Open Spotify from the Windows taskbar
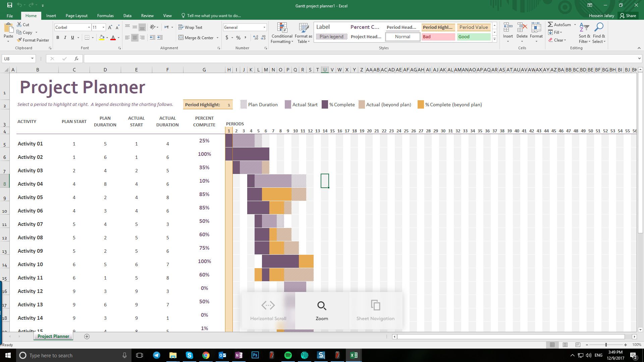The height and width of the screenshot is (362, 644). [288, 355]
